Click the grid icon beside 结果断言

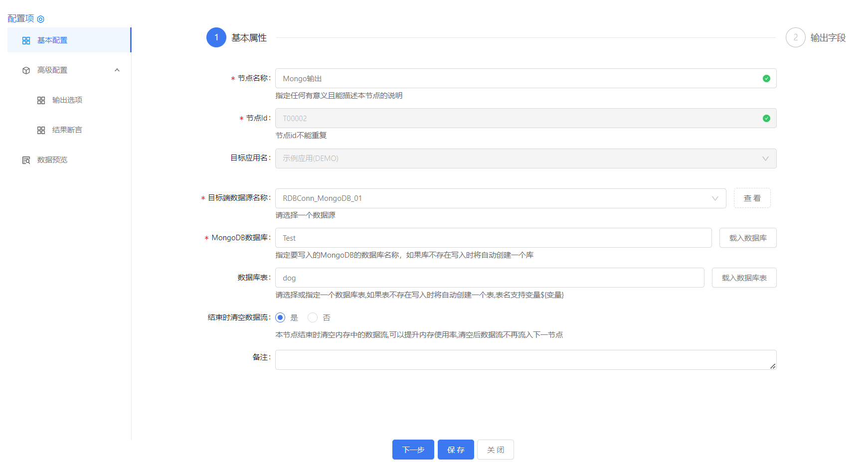pos(41,130)
